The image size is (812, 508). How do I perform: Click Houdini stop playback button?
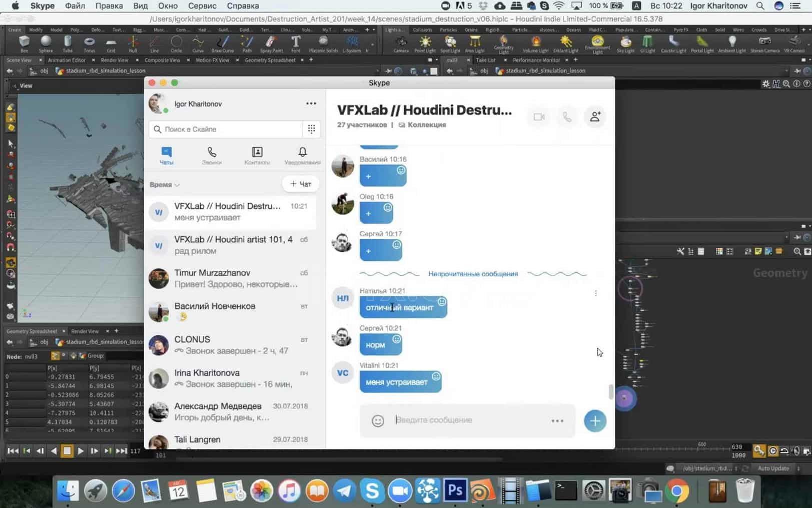(x=67, y=451)
